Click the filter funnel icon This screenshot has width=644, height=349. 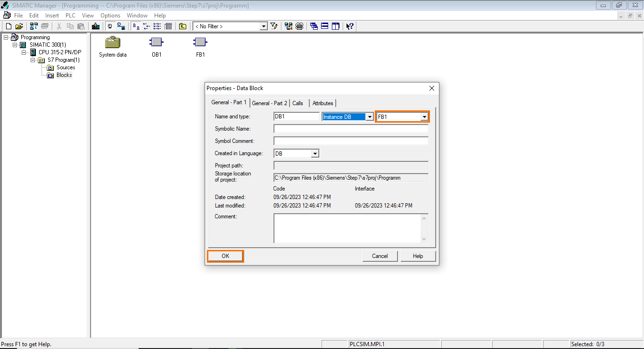coord(274,26)
